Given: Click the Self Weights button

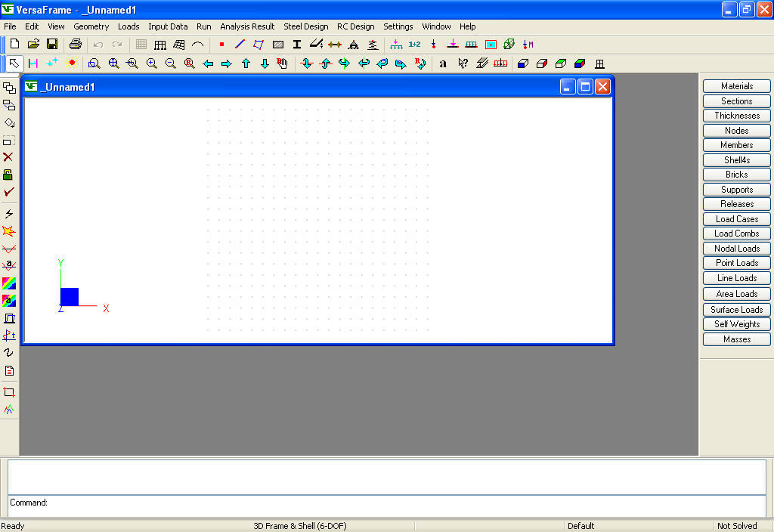Looking at the screenshot, I should pyautogui.click(x=736, y=324).
